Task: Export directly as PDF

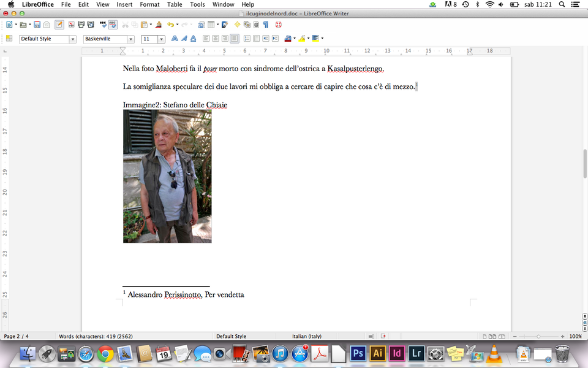Action: click(71, 25)
